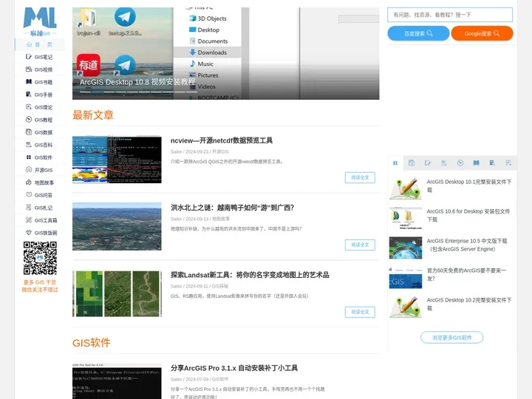Open 开源GIS in the left sidebar
Screen dimensions: 532x399
(x=40, y=170)
